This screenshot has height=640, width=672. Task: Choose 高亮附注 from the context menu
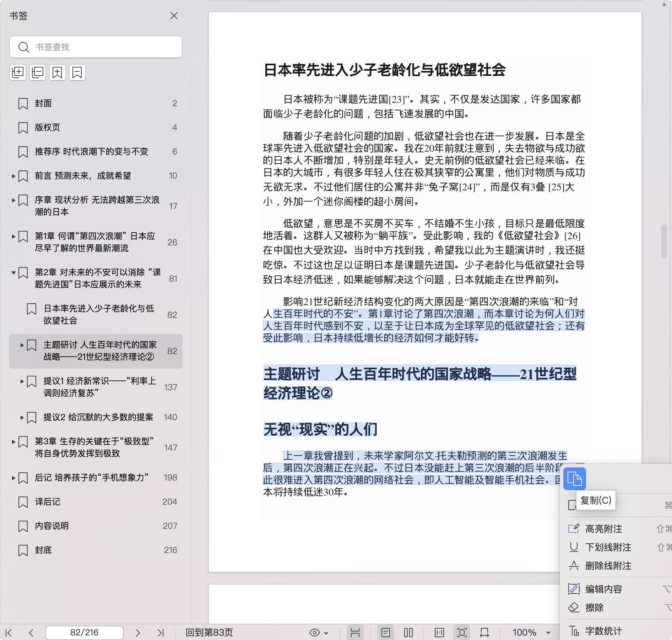603,529
